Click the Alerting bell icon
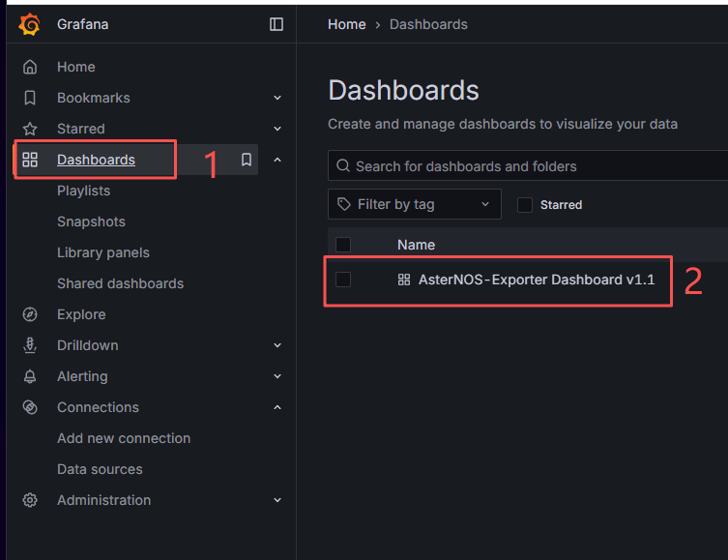728x560 pixels. 30,376
